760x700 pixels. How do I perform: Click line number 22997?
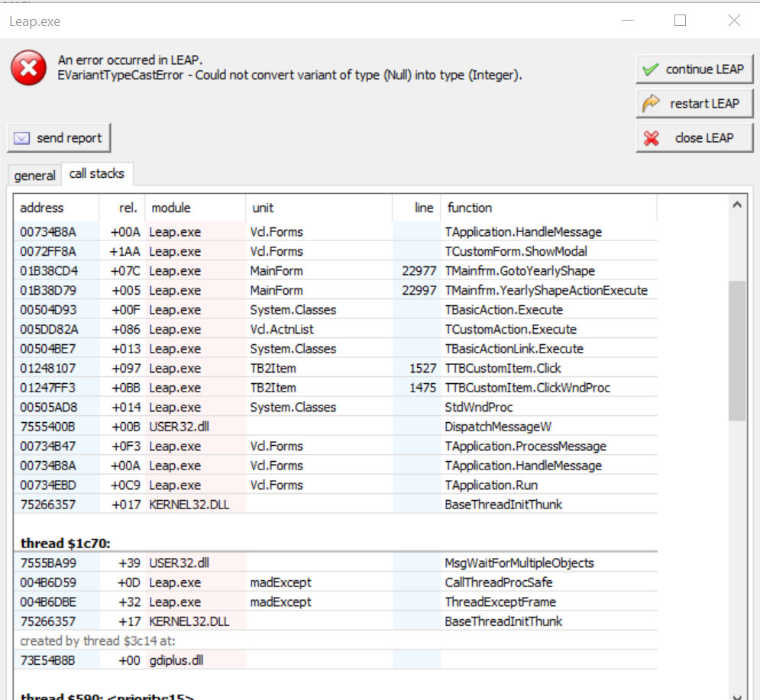[419, 290]
